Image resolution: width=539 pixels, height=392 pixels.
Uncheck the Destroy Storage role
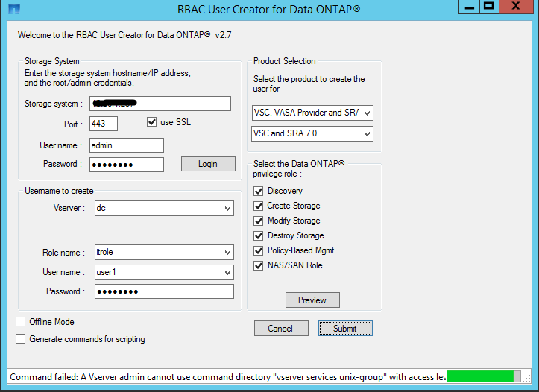tap(259, 235)
